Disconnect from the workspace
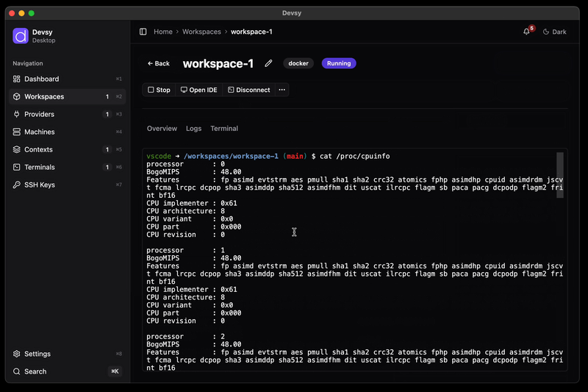The image size is (588, 392). click(248, 90)
